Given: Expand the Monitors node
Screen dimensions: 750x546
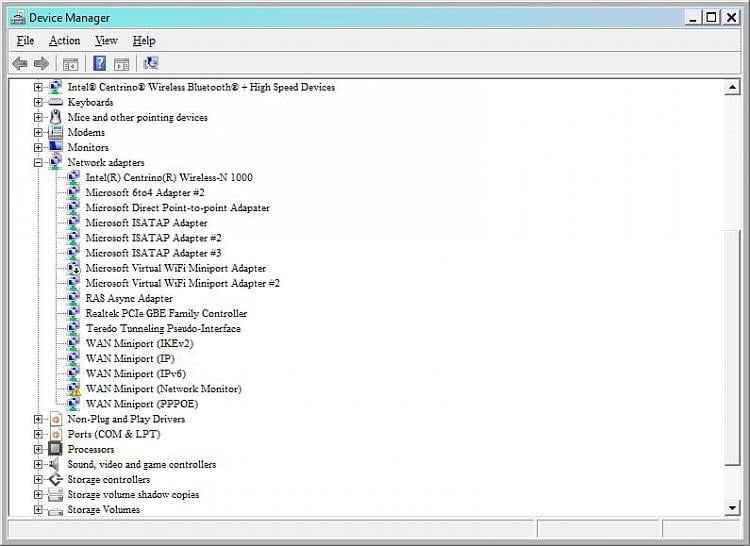Looking at the screenshot, I should click(38, 147).
